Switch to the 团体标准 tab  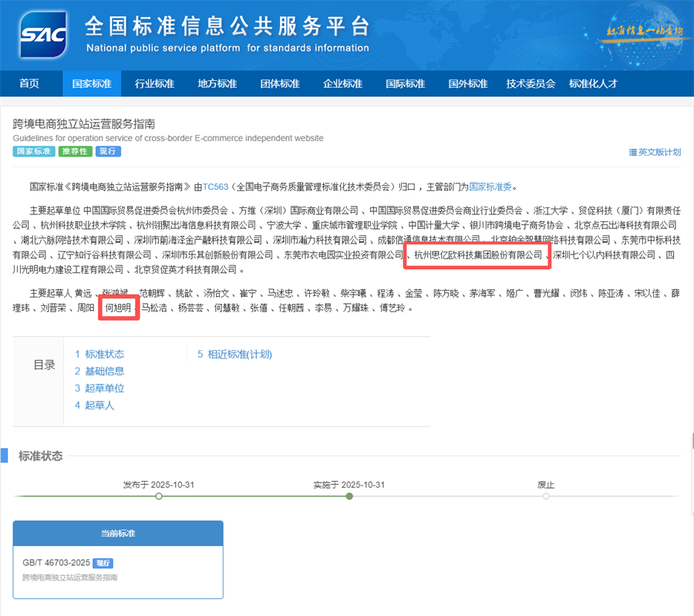point(279,84)
